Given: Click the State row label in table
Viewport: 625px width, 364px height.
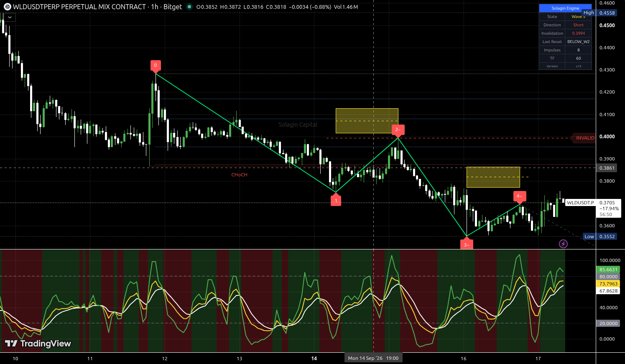Looking at the screenshot, I should point(552,17).
